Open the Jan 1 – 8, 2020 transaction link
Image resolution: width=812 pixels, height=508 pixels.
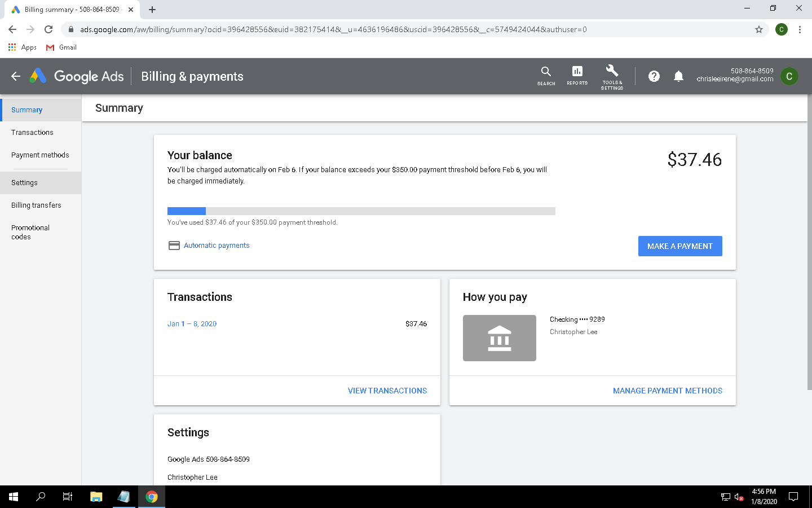tap(192, 324)
